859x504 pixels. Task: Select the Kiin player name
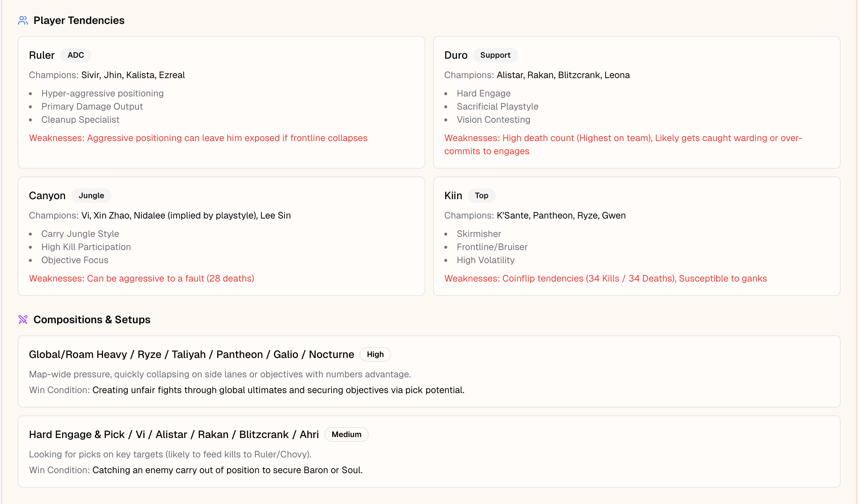coord(453,196)
